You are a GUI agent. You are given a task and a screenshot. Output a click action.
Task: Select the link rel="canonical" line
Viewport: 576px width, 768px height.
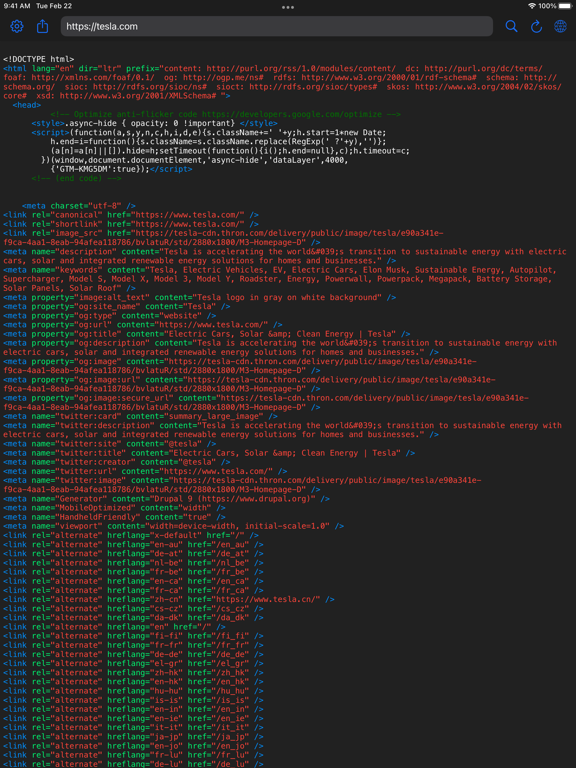coord(131,215)
